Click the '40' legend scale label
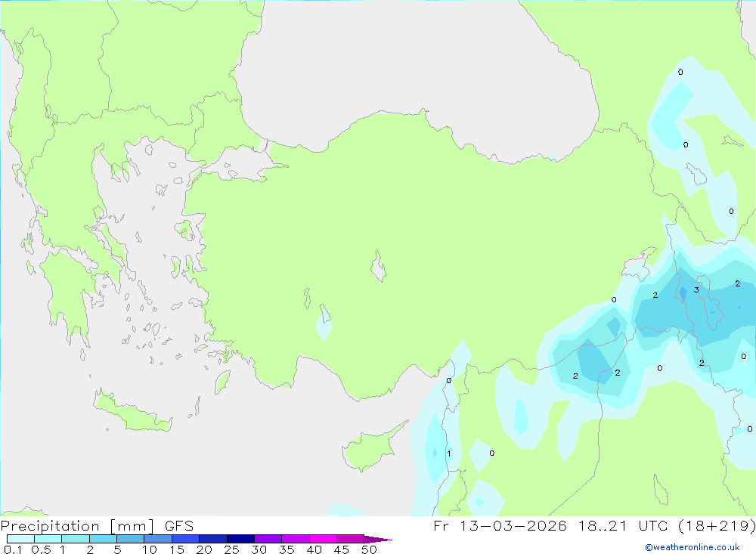Screen dimensions: 756x554 point(314,549)
